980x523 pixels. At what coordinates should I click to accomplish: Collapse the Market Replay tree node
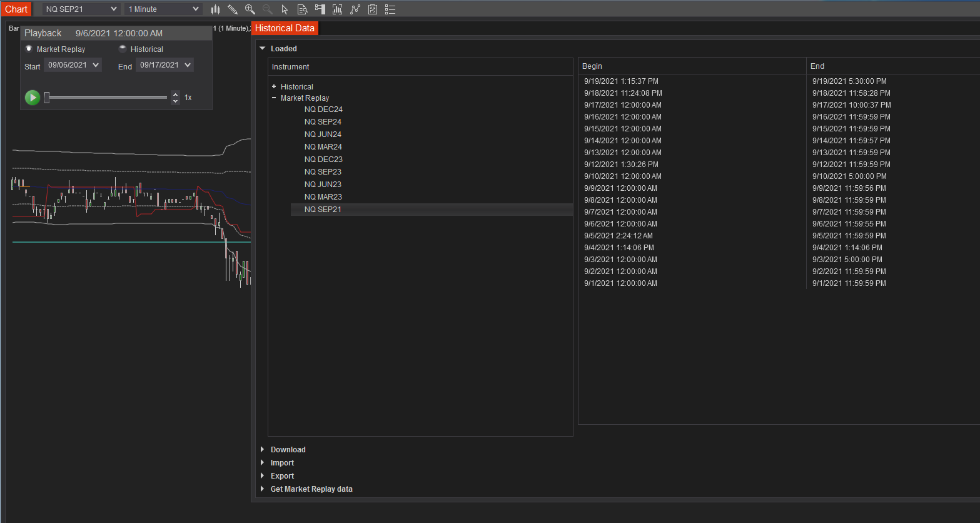point(274,98)
